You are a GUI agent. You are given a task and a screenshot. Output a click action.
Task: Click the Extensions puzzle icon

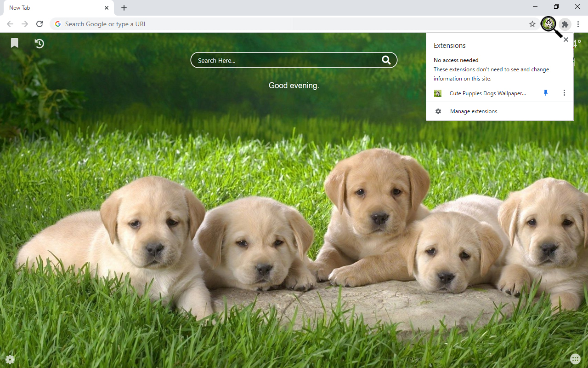click(x=565, y=24)
